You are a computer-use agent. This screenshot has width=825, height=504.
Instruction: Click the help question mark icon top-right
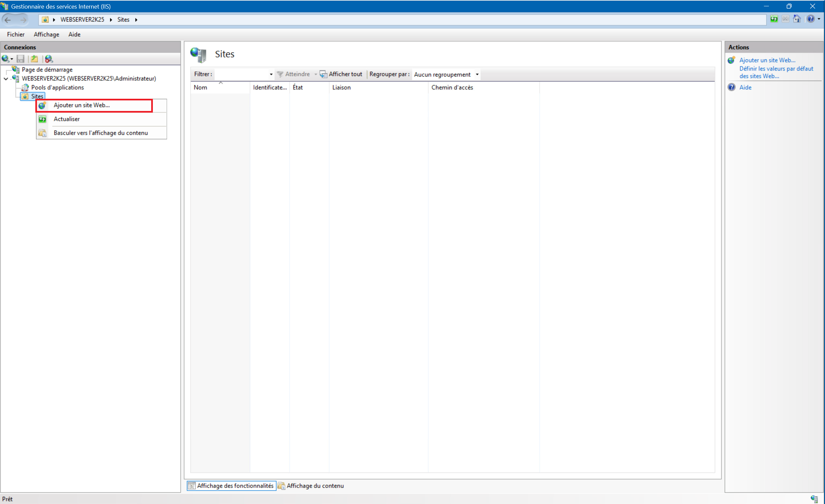810,19
